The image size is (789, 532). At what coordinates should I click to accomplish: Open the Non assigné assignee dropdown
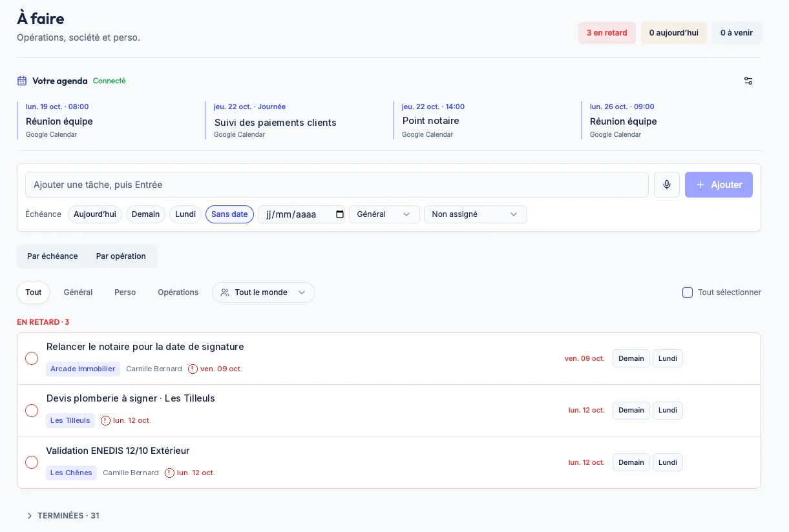coord(476,214)
